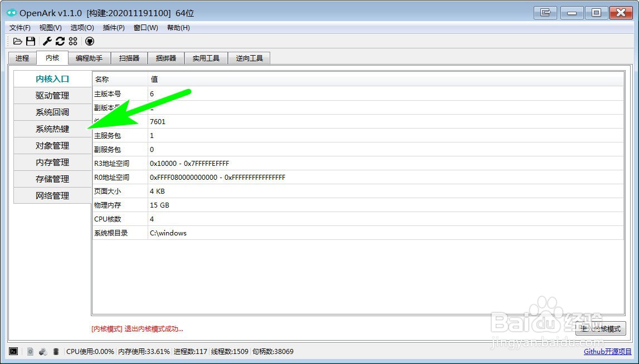Open the 帮助(H) menu
Viewport: 639px width, 364px height.
[x=178, y=28]
